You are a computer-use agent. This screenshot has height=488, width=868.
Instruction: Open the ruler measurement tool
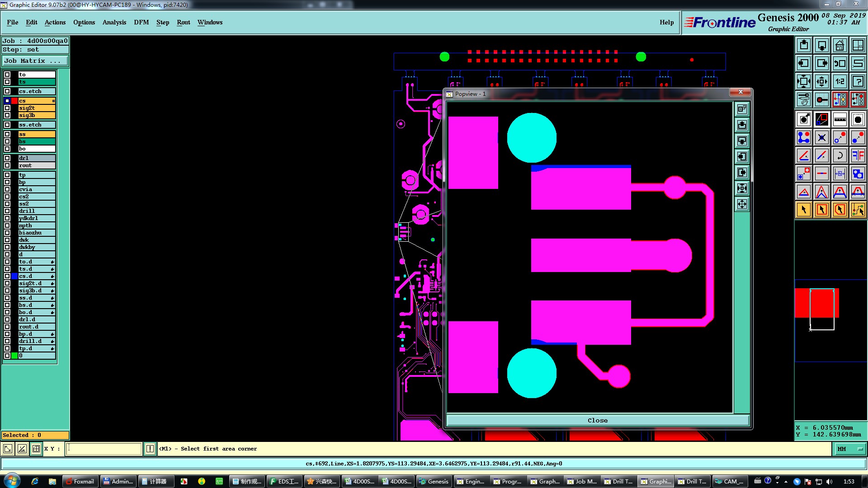point(840,119)
